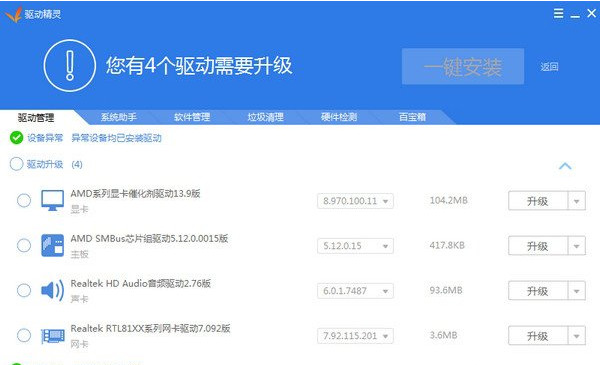Click the 声卡 category label

(80, 299)
